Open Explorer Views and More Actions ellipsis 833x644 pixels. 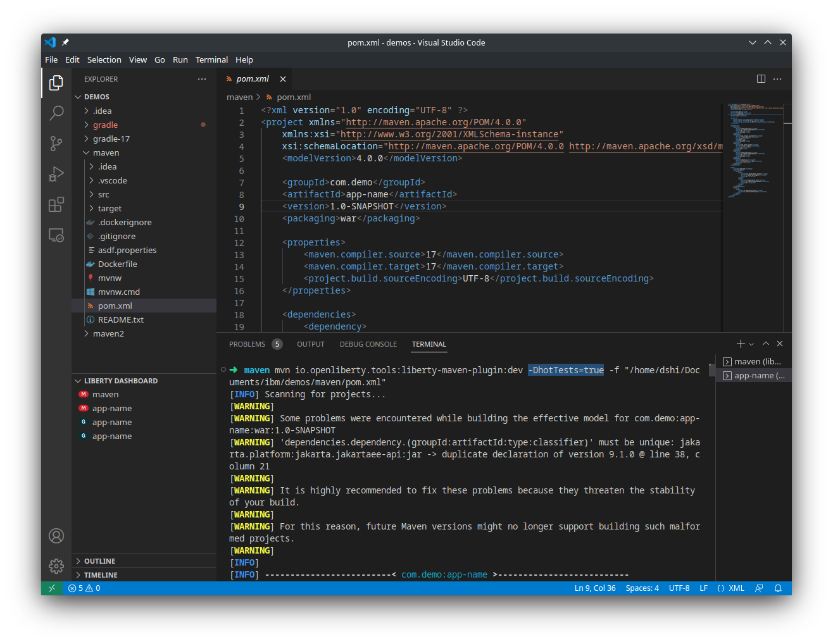click(202, 79)
